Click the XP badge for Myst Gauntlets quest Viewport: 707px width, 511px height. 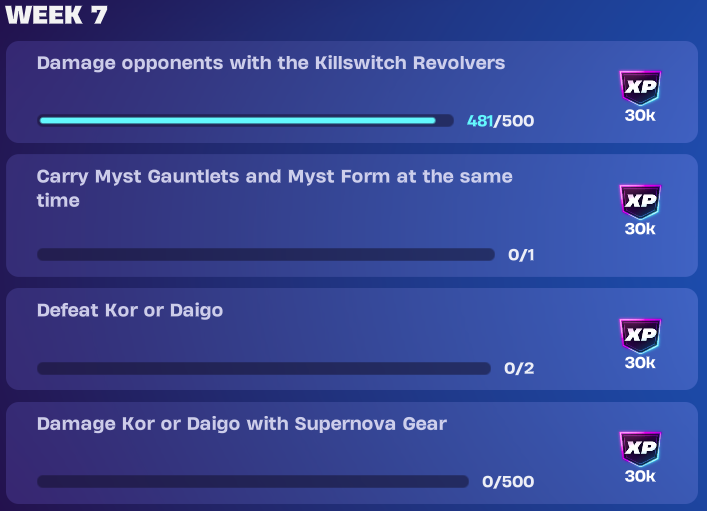pos(640,201)
